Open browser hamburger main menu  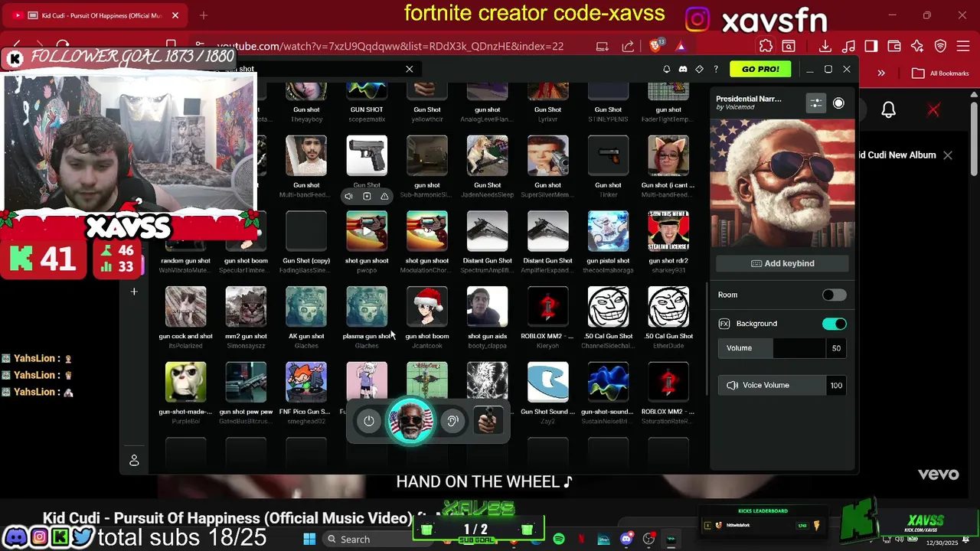963,46
